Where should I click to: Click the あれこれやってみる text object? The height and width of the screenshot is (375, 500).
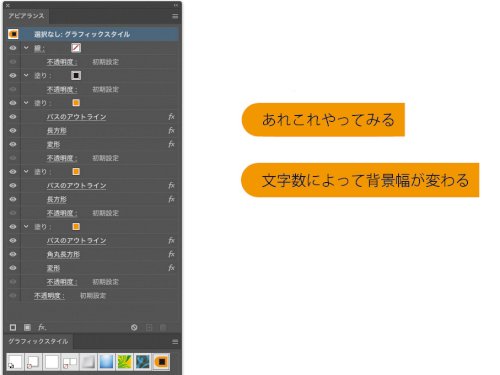(328, 120)
